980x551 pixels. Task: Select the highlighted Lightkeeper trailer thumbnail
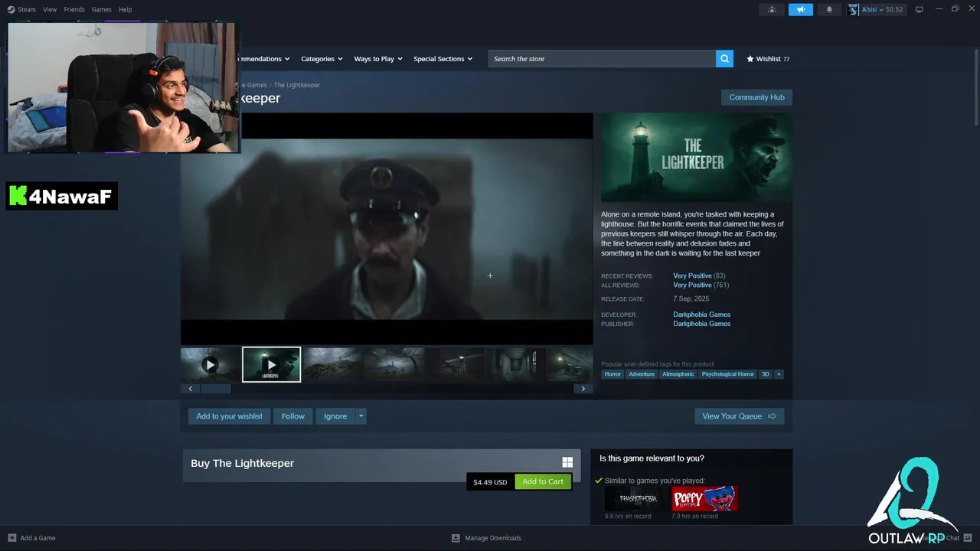coord(271,364)
